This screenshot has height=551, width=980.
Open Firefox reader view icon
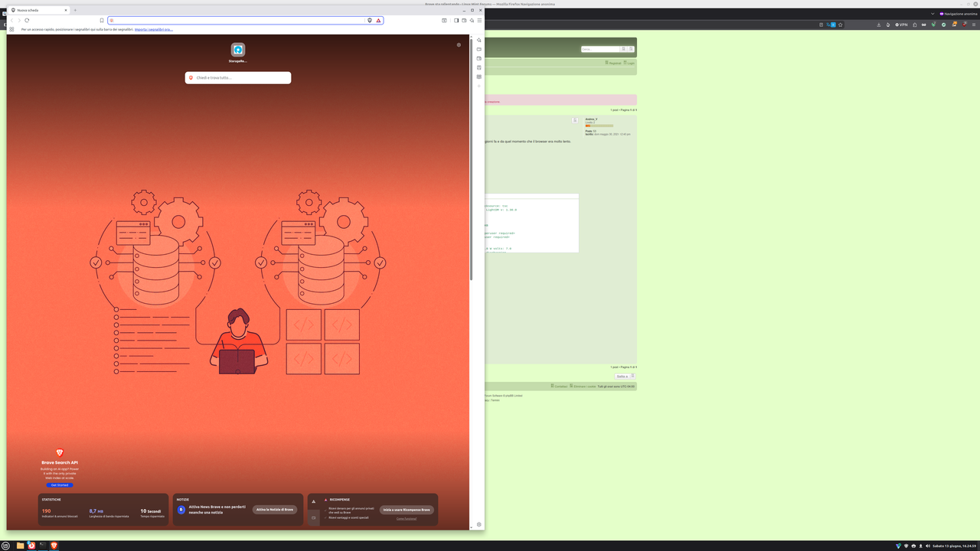(821, 24)
